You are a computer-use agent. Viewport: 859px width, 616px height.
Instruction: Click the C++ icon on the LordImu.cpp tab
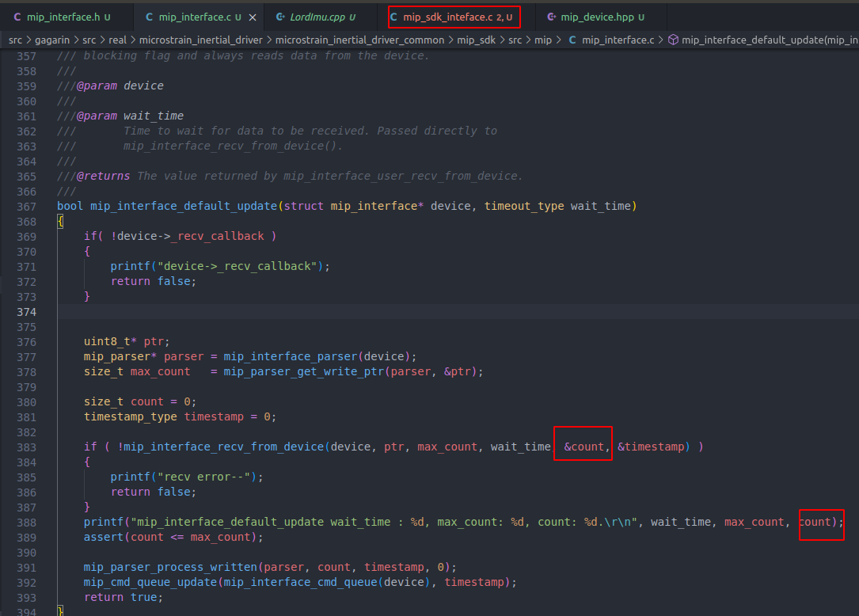coord(279,16)
